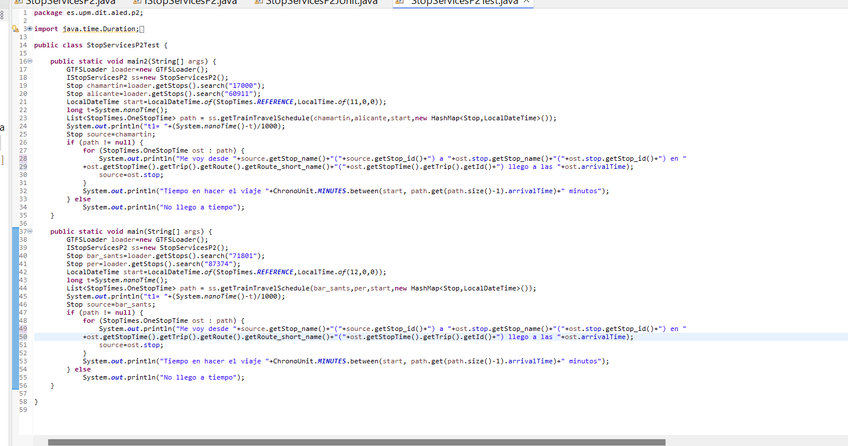The width and height of the screenshot is (848, 446).
Task: Click 'import java.time.Duration;' text
Action: tap(87, 29)
